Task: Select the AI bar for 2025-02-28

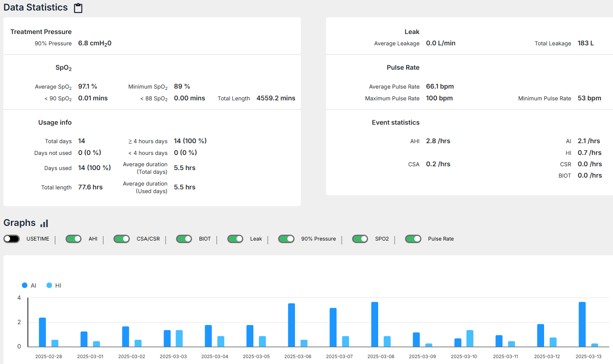Action: pyautogui.click(x=42, y=332)
